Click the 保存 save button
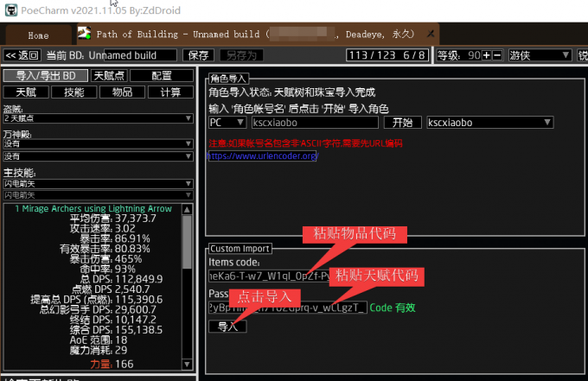The image size is (588, 381). coord(198,55)
